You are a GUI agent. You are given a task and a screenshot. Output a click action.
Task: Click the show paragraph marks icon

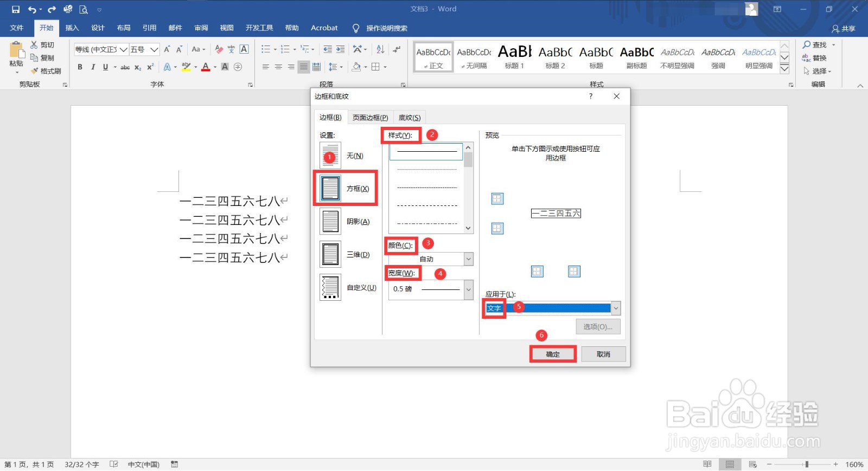point(397,49)
